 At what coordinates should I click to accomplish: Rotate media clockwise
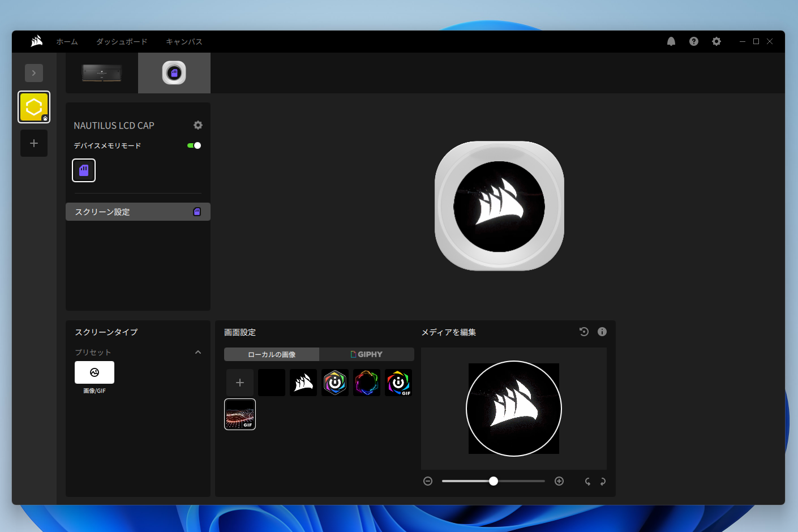[x=603, y=482]
